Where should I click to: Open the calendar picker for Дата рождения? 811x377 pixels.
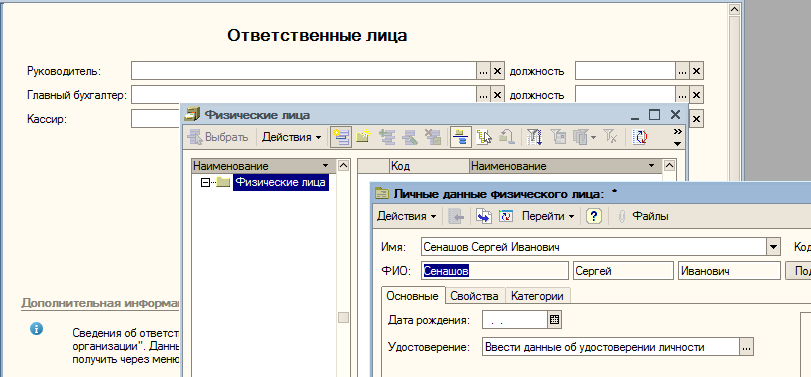pos(554,320)
